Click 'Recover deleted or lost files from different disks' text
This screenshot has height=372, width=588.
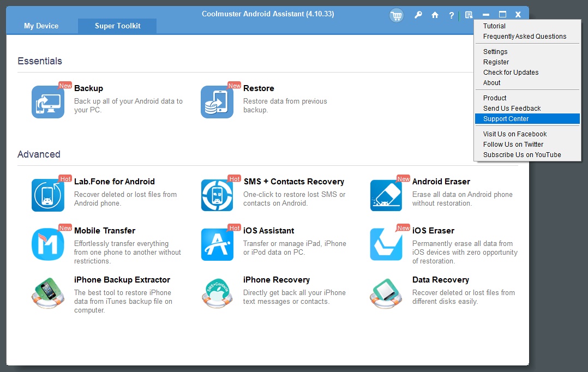click(x=464, y=297)
